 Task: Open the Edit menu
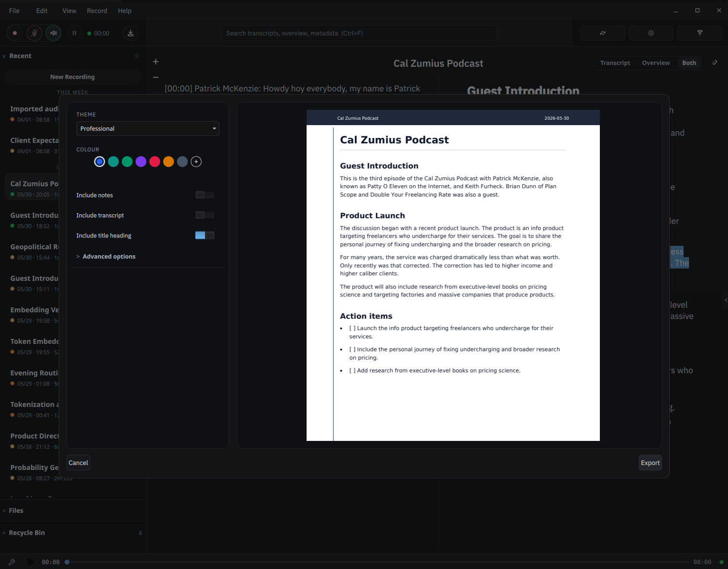click(42, 11)
